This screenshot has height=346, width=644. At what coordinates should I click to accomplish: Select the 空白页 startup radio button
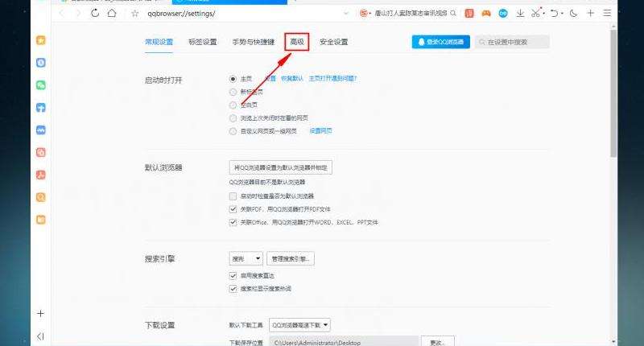click(x=233, y=105)
